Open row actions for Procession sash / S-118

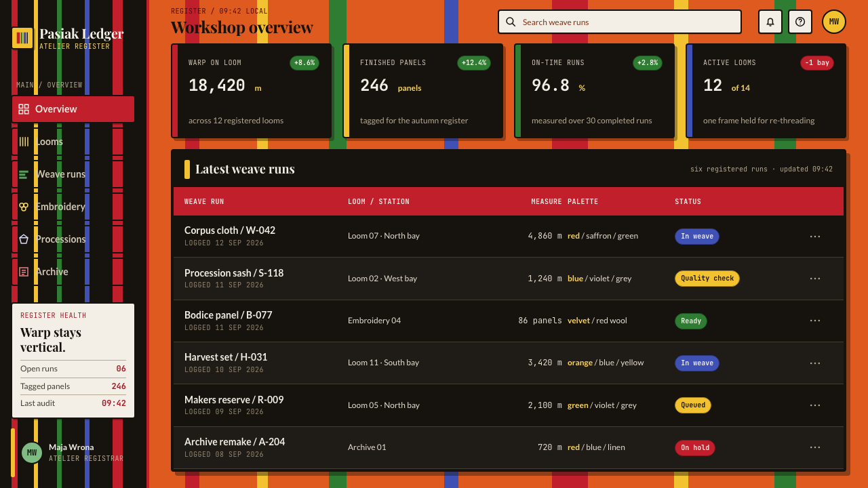click(815, 279)
